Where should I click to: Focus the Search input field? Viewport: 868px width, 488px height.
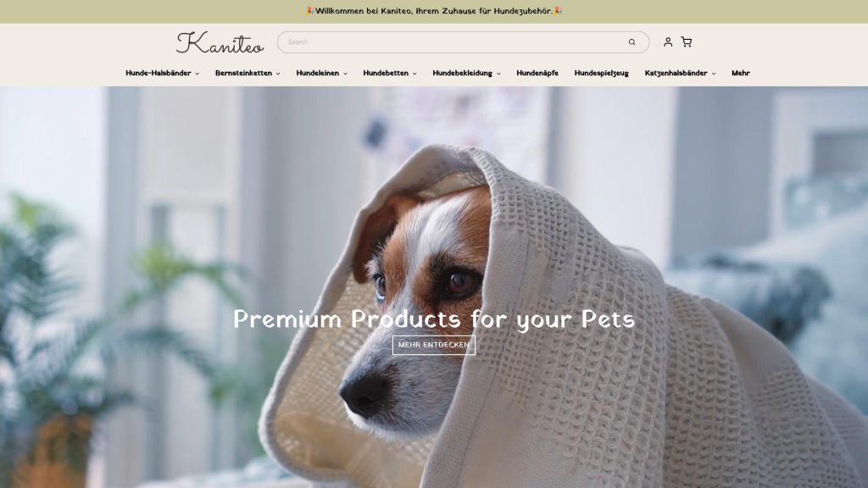pyautogui.click(x=454, y=42)
